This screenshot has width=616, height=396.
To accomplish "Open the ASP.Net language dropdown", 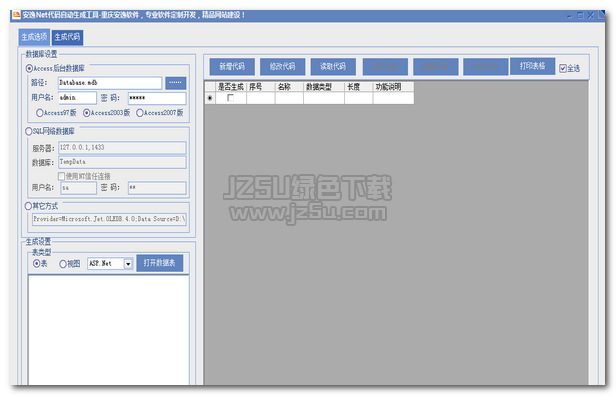I will pyautogui.click(x=128, y=264).
